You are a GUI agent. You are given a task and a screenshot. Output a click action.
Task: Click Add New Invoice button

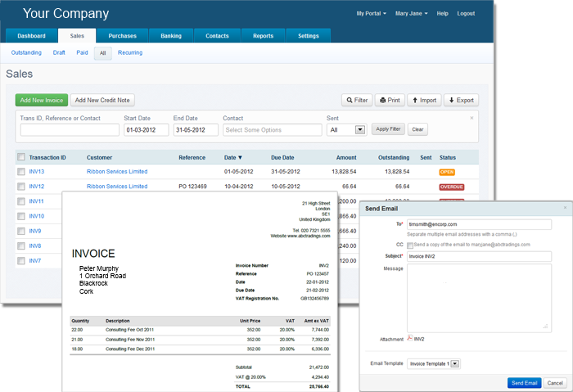coord(42,100)
